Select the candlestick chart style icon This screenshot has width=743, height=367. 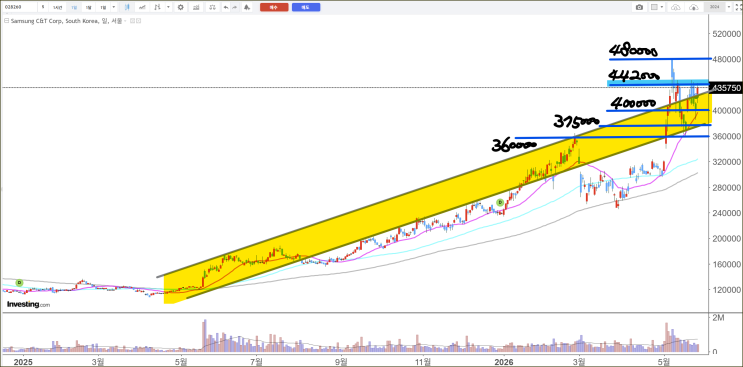pyautogui.click(x=127, y=7)
